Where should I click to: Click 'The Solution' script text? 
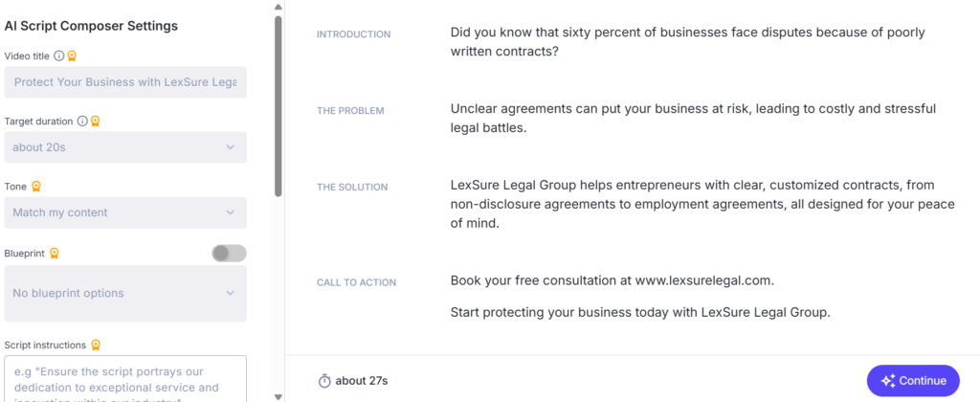click(x=692, y=204)
